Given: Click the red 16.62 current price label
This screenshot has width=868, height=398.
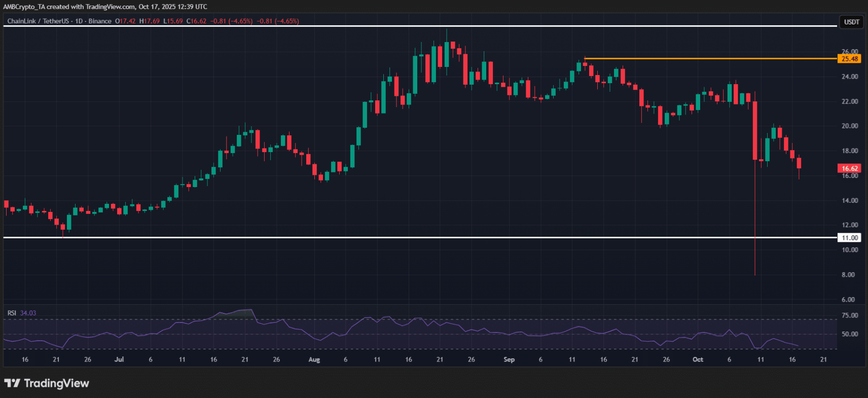Looking at the screenshot, I should [849, 168].
